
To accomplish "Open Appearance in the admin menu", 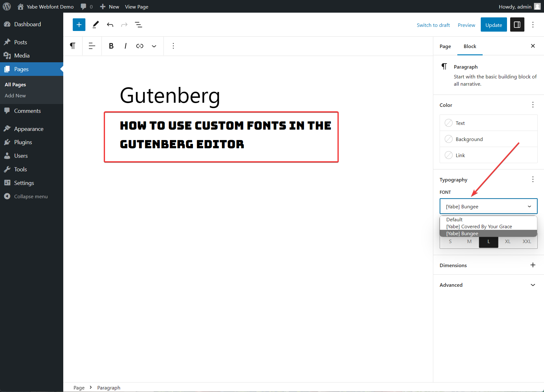I will click(x=32, y=129).
